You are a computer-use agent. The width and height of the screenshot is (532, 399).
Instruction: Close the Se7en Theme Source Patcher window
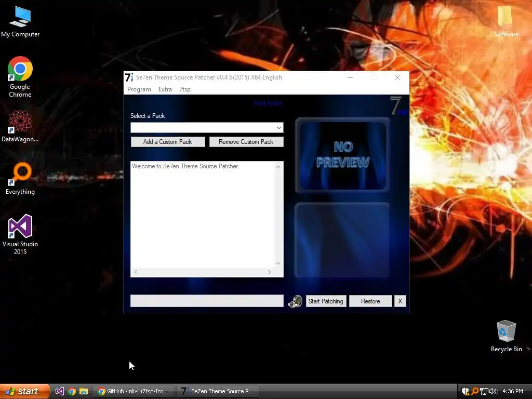coord(397,78)
